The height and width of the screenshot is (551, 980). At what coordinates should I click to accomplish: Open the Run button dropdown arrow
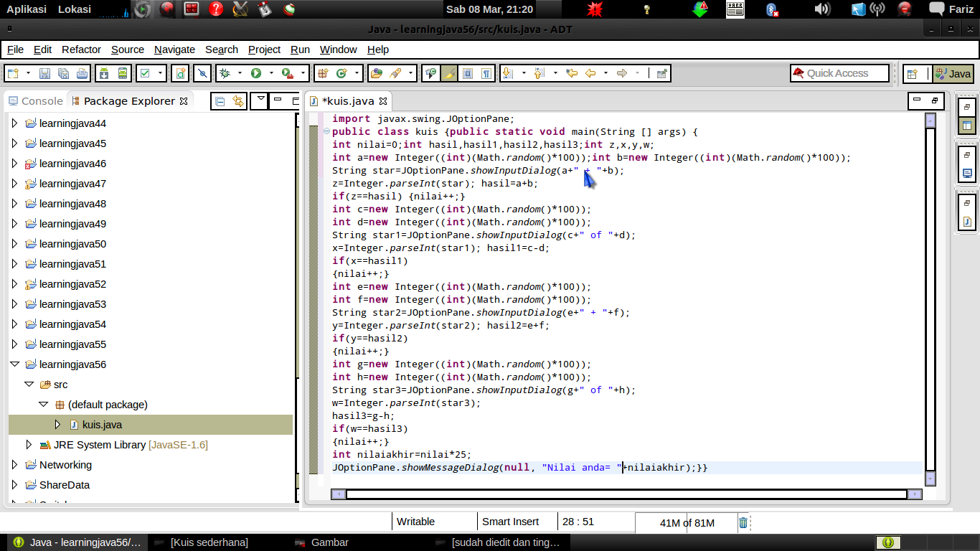(x=271, y=73)
